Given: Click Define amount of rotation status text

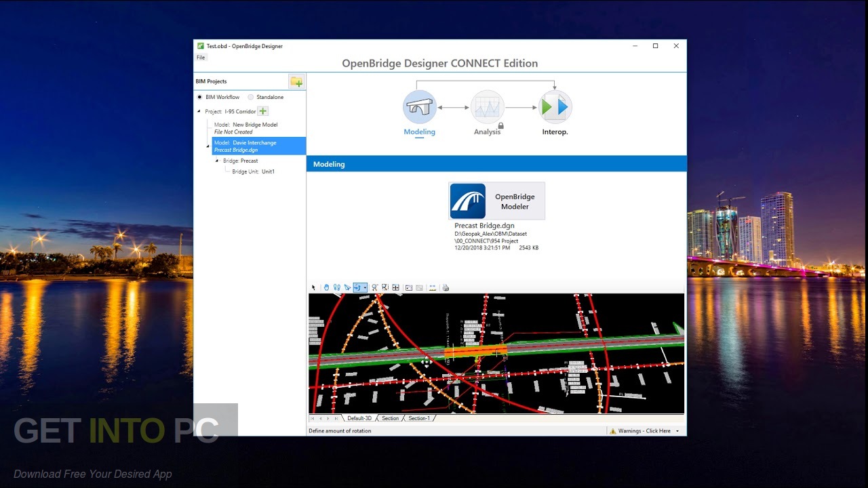Looking at the screenshot, I should click(340, 431).
